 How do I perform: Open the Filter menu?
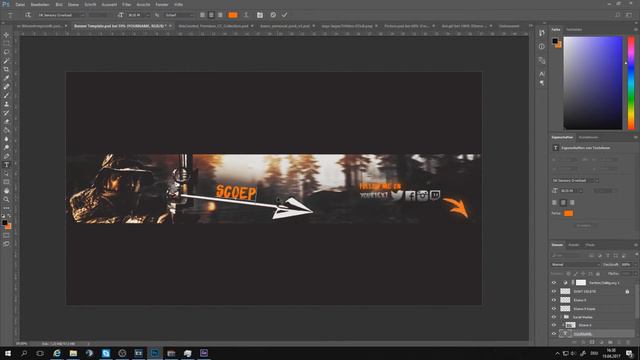tap(127, 4)
